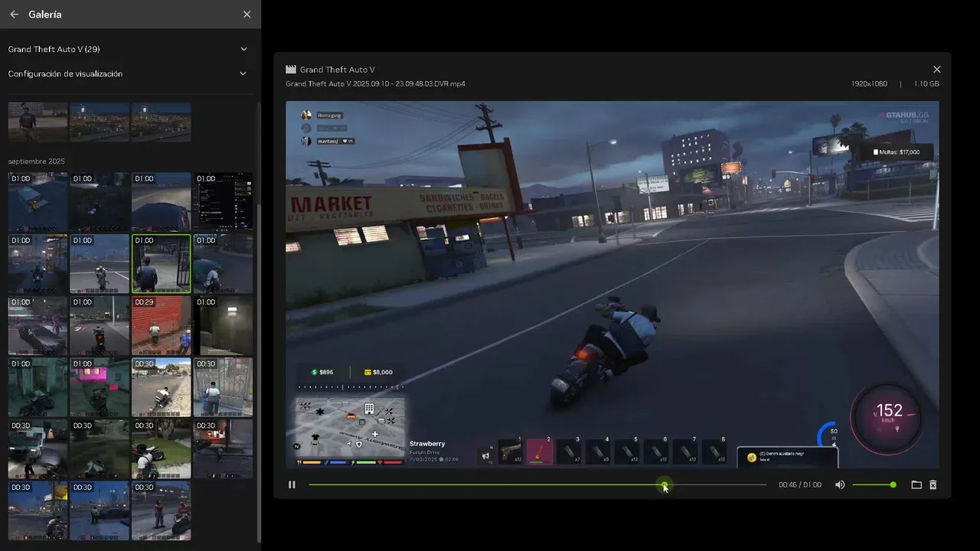This screenshot has width=980, height=551.
Task: Open clip with yellow billboard at dusk
Action: pos(38,511)
